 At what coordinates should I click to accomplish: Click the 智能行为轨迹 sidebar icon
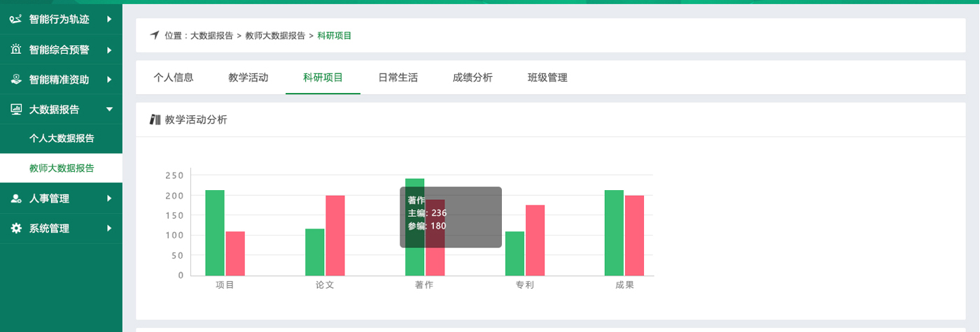point(15,20)
